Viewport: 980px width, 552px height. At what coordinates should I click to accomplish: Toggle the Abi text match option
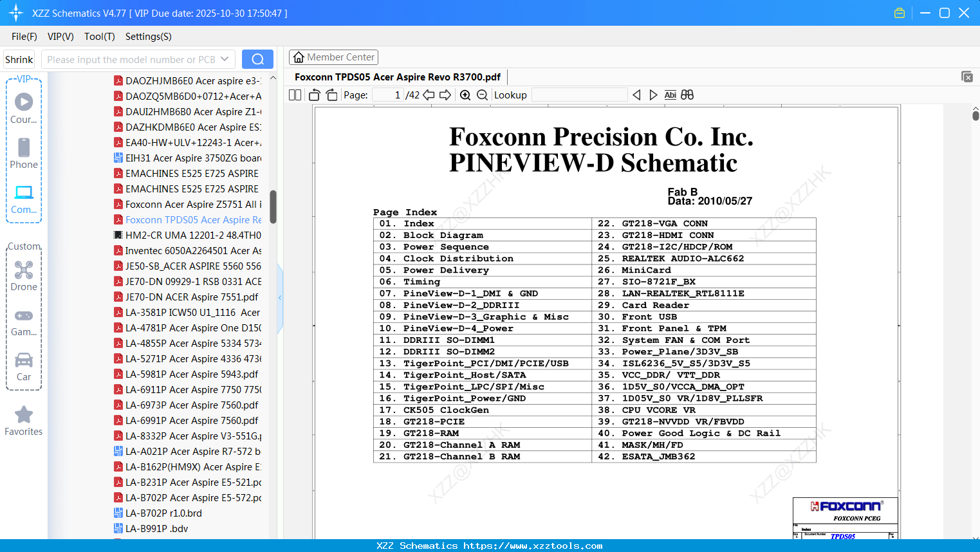click(x=670, y=95)
